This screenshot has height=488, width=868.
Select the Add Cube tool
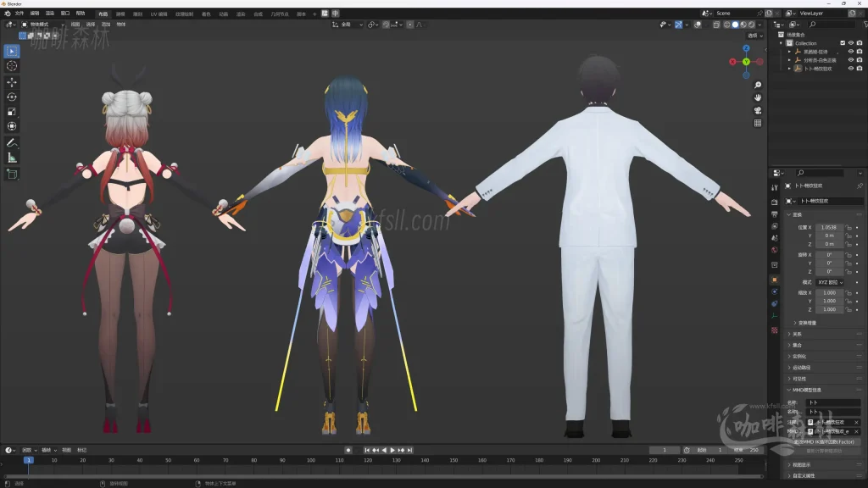point(12,175)
